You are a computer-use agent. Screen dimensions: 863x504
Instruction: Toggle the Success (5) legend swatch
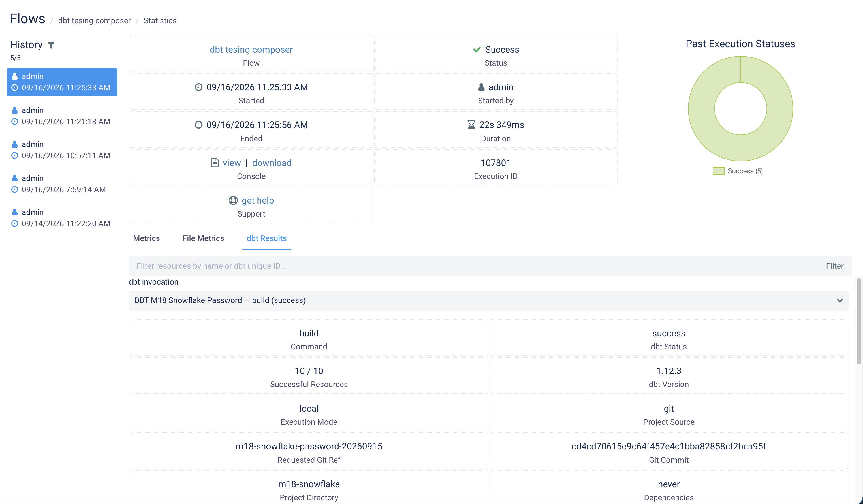click(x=718, y=171)
